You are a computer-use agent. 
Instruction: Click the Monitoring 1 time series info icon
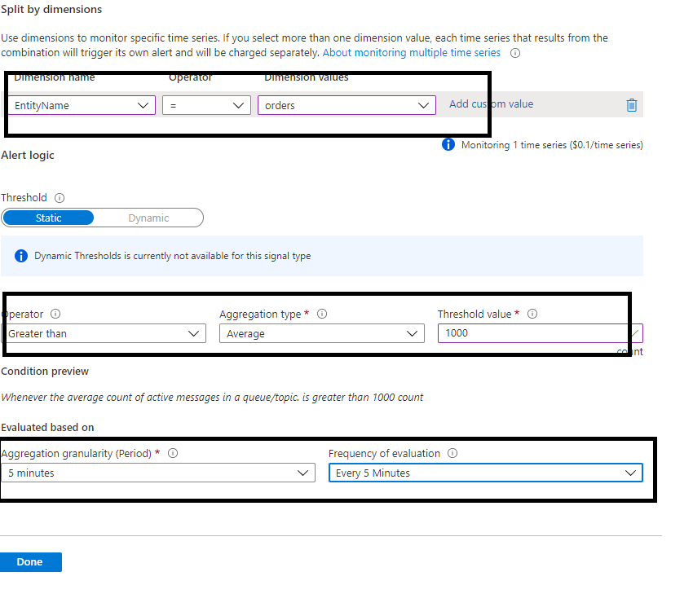tap(448, 145)
